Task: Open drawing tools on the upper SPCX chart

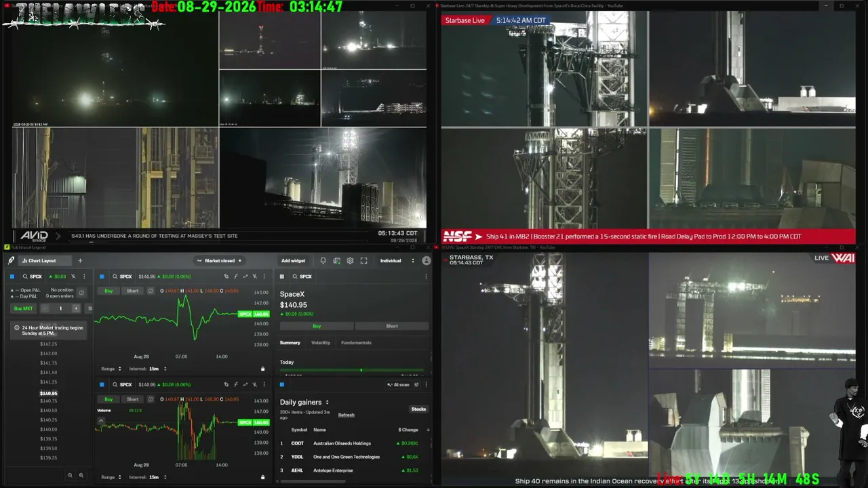Action: [226, 277]
